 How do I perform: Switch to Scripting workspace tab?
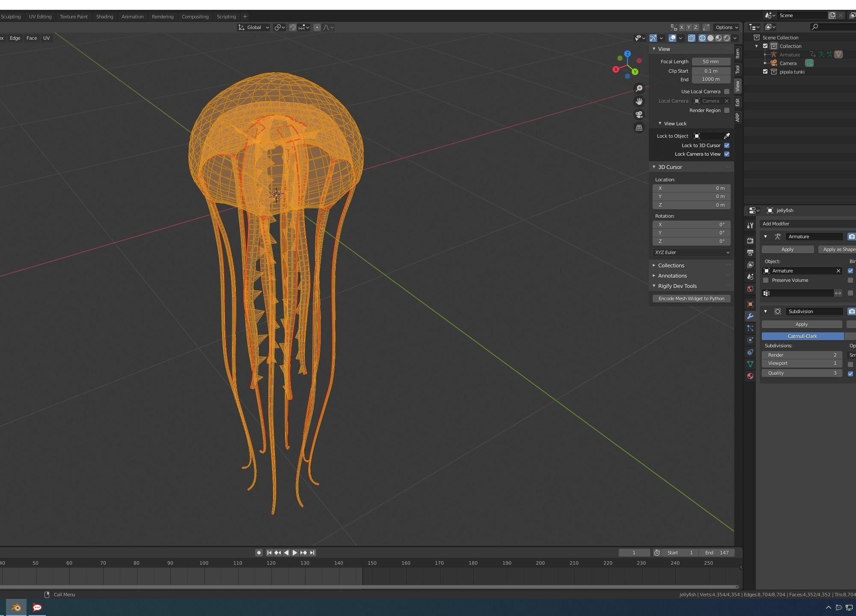(226, 17)
